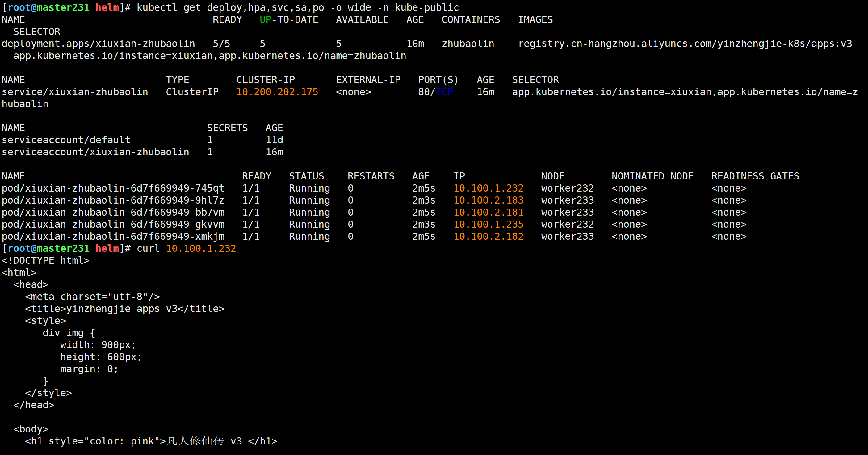Click pod IP 10.100.1.232 in table
The height and width of the screenshot is (455, 868).
[x=488, y=188]
